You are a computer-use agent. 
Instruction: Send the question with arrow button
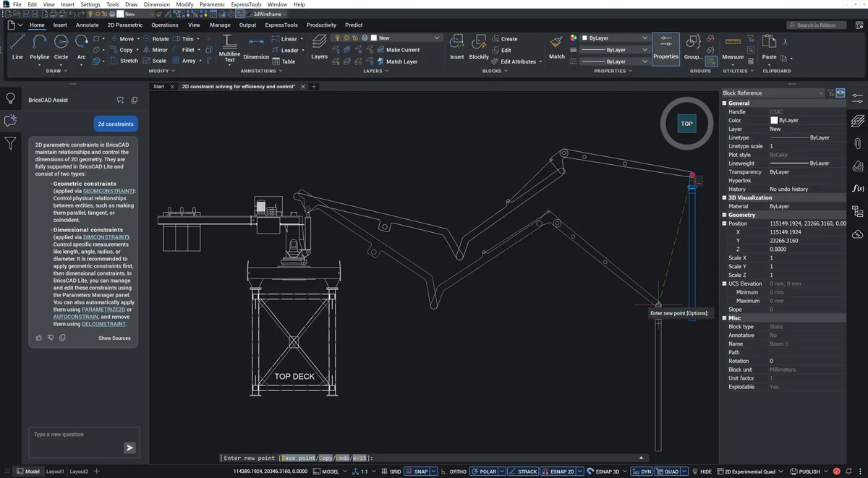click(x=130, y=448)
